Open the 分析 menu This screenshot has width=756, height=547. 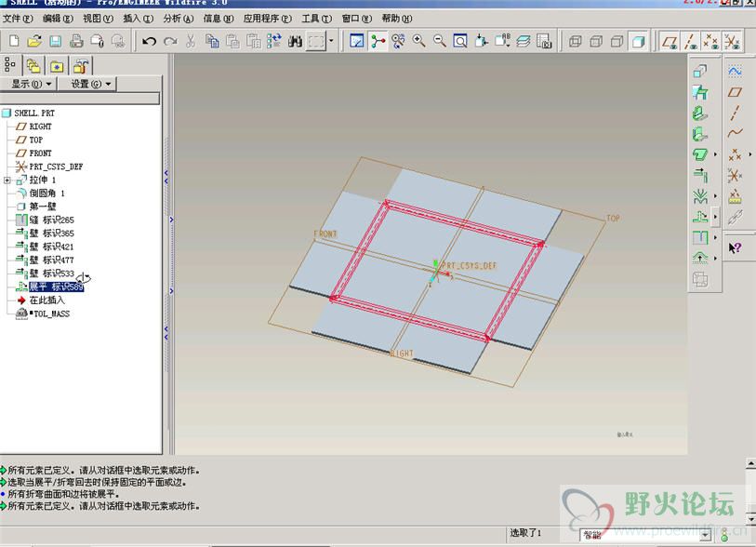point(178,19)
